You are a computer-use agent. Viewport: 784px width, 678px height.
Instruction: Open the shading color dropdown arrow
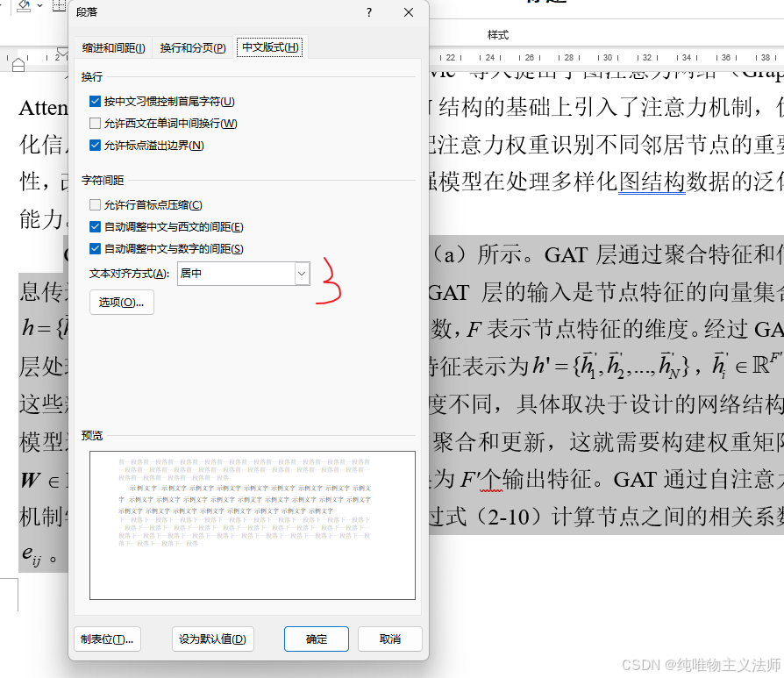[x=40, y=6]
